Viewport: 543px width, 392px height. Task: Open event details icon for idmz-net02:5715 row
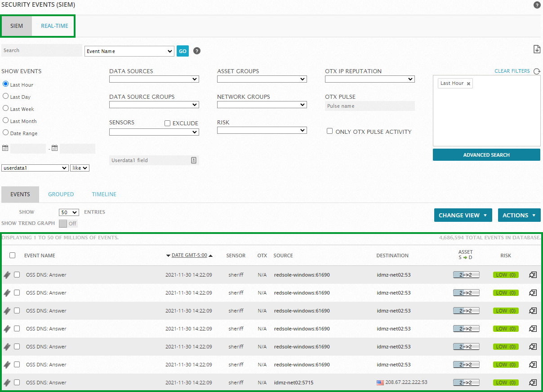[533, 383]
